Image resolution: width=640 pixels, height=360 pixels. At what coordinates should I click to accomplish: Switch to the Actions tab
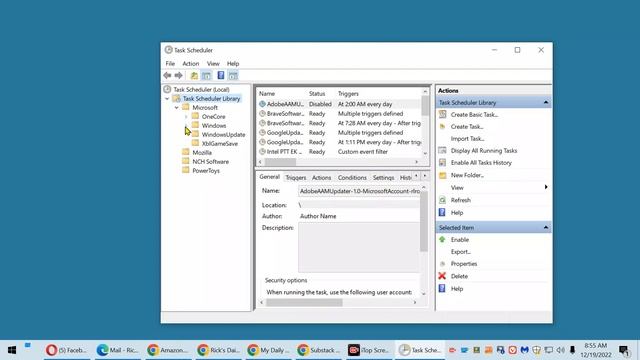pyautogui.click(x=322, y=178)
